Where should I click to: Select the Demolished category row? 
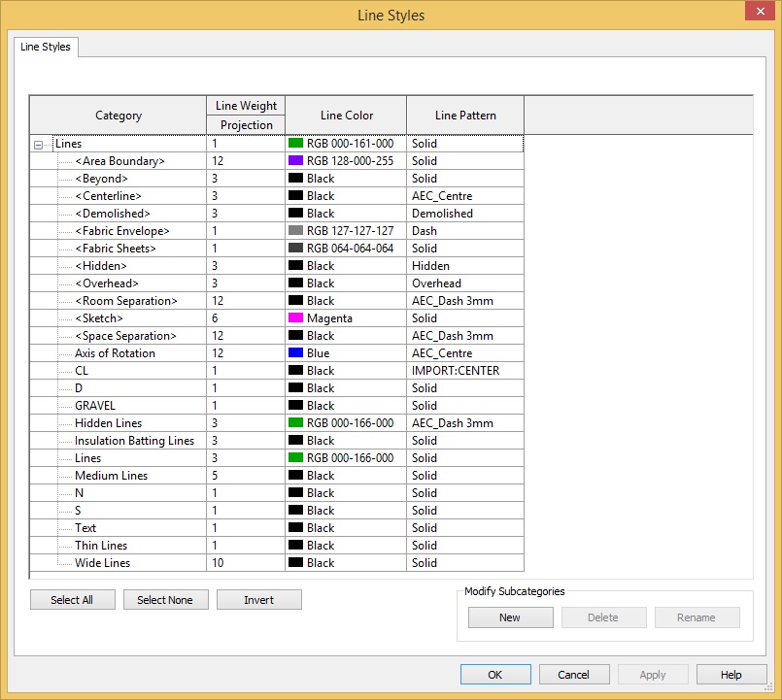tap(117, 213)
